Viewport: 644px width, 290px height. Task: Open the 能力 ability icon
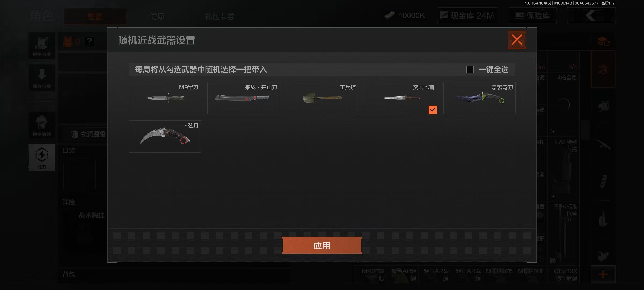(x=42, y=157)
